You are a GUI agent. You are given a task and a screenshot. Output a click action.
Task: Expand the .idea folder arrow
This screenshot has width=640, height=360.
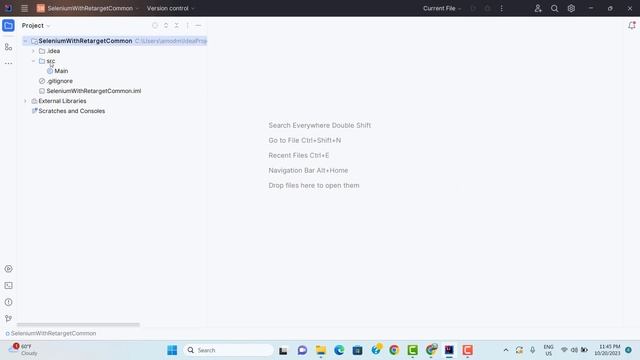click(33, 51)
